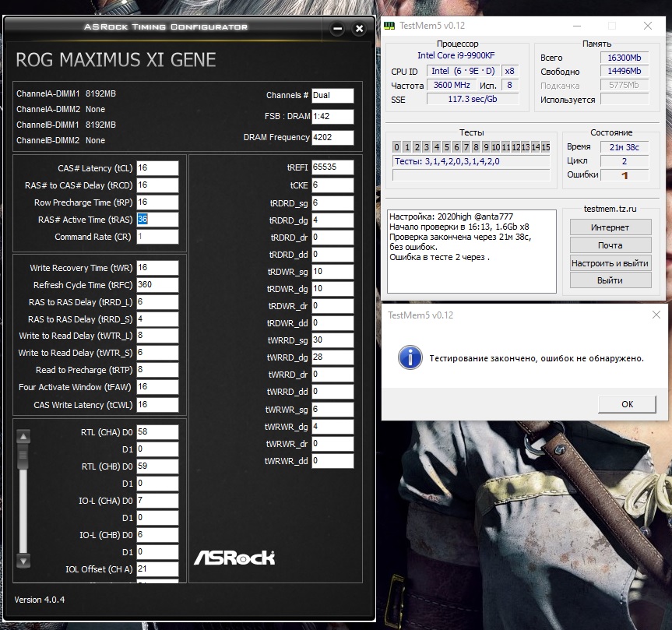Click the IO-L (CHA) D0 field
This screenshot has width=672, height=630.
[x=157, y=501]
